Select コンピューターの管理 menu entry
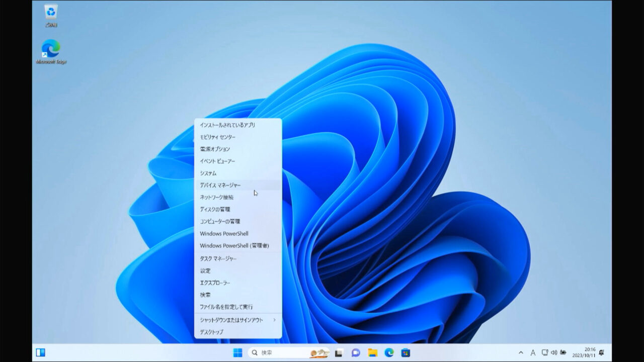The height and width of the screenshot is (362, 644). point(238,221)
